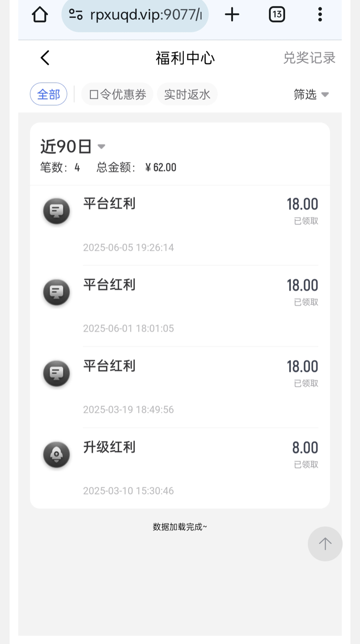Tap the address bar URL field
This screenshot has height=644, width=360.
[x=146, y=15]
